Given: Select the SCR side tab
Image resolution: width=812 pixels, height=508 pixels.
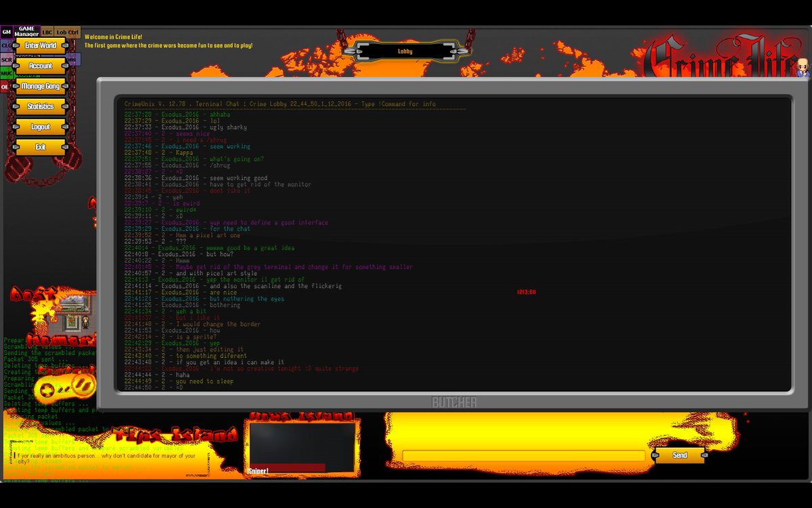Looking at the screenshot, I should coord(7,60).
